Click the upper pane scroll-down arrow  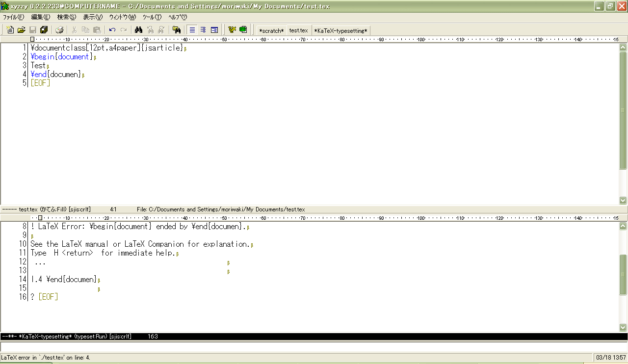point(623,200)
